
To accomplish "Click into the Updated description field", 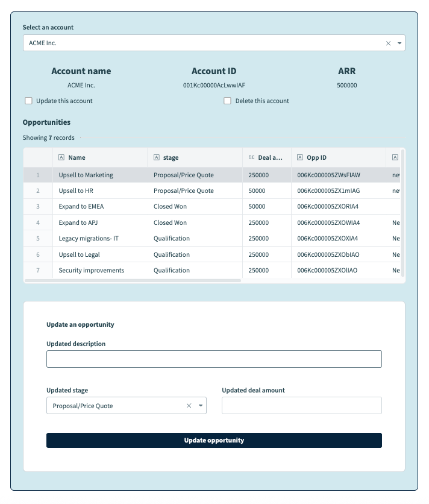I will (x=214, y=359).
